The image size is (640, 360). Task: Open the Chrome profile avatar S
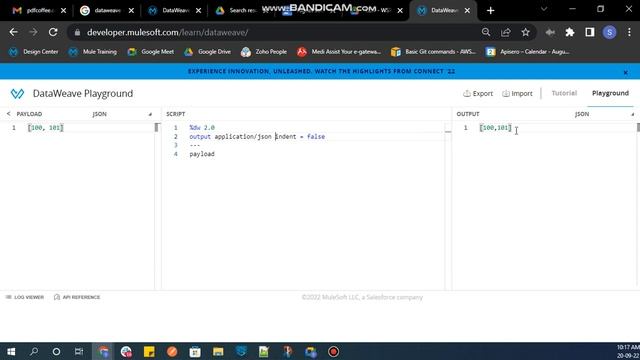(x=610, y=32)
